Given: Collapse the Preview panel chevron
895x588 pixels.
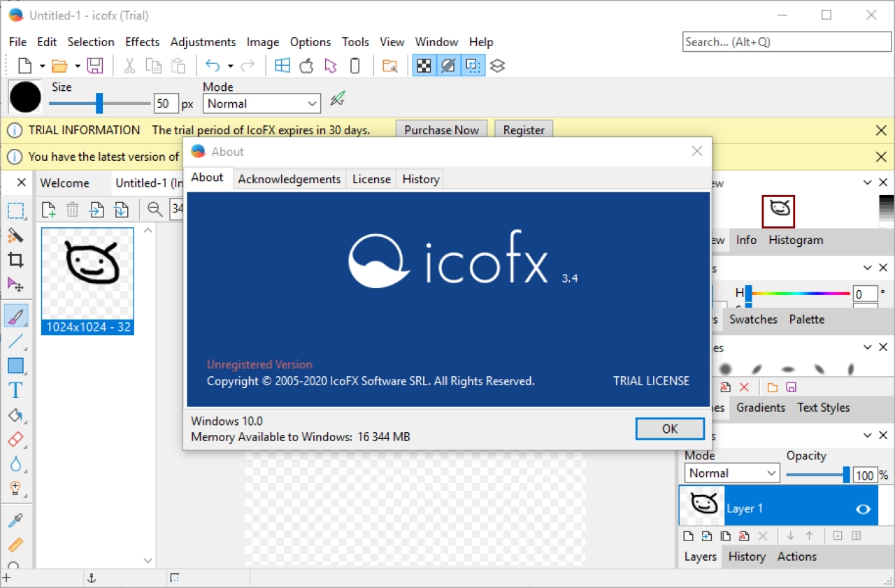Looking at the screenshot, I should pos(868,182).
